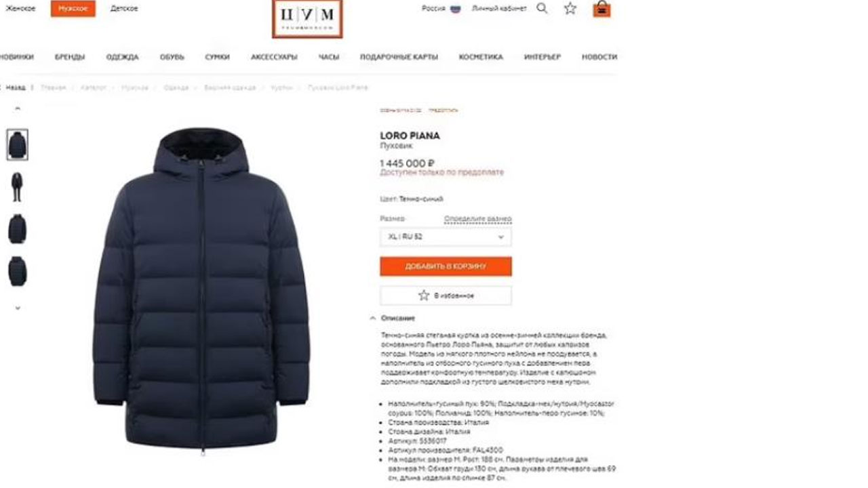Click the favorites star icon in header
Screen dimensions: 868x488
click(x=570, y=9)
